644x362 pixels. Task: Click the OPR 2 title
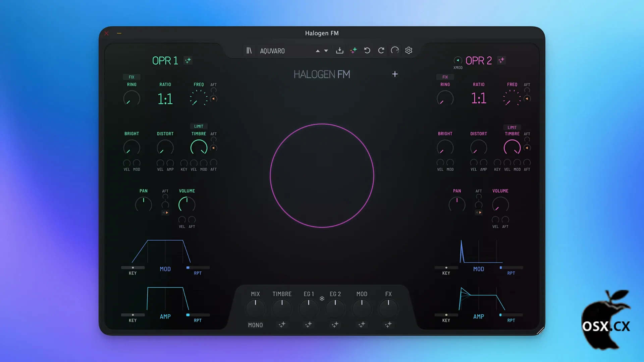pyautogui.click(x=479, y=61)
